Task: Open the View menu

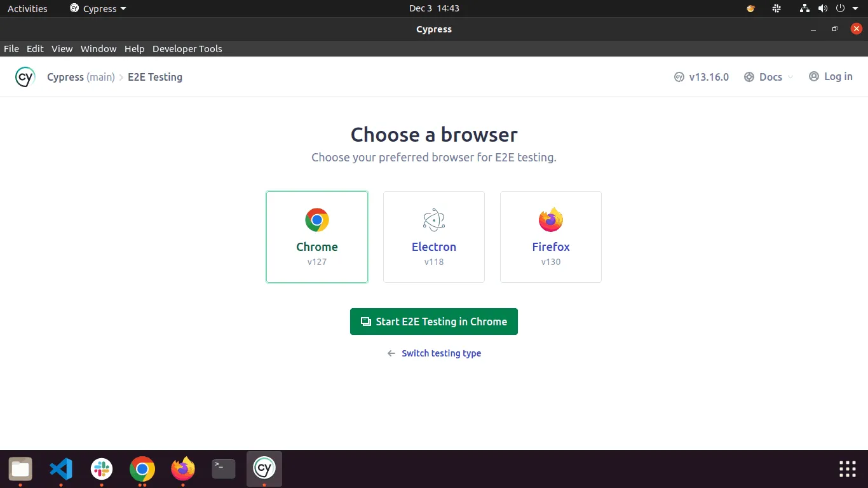Action: point(62,49)
